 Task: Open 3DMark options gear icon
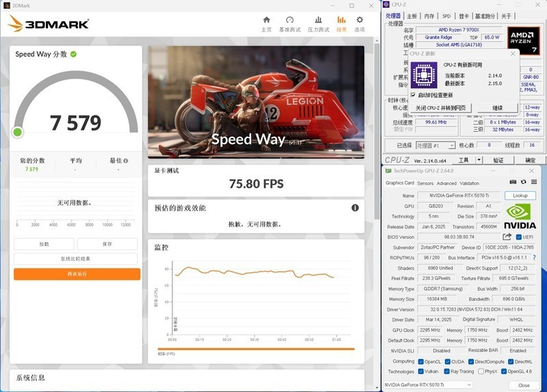tap(360, 20)
